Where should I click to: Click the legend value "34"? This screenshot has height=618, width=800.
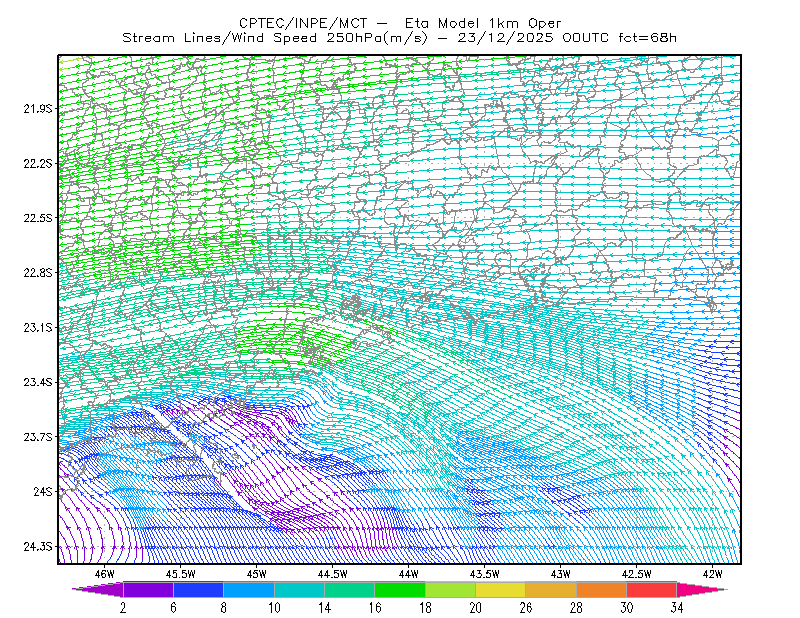coord(677,608)
